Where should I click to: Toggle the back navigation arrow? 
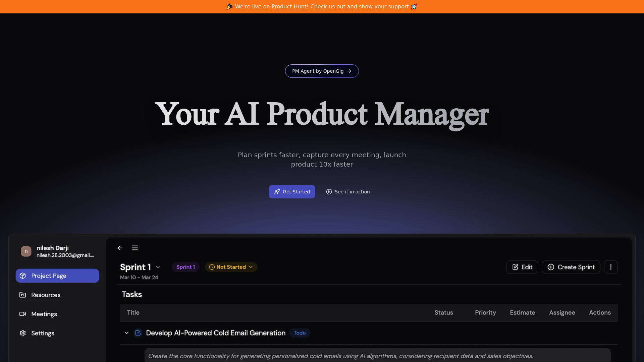(x=120, y=248)
